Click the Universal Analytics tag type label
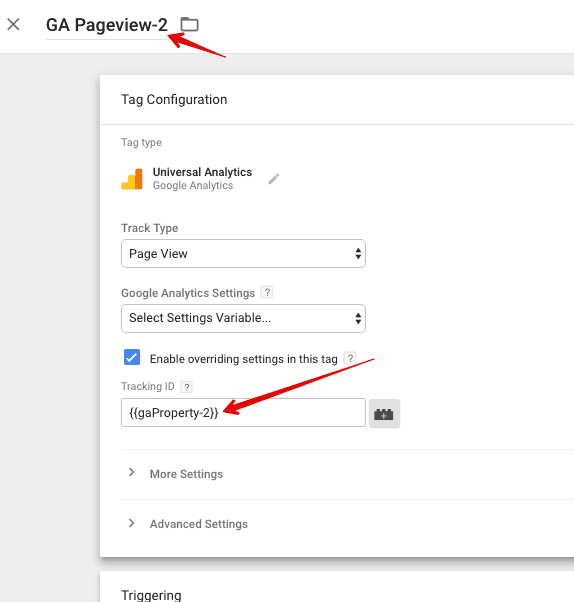This screenshot has height=602, width=574. [202, 172]
